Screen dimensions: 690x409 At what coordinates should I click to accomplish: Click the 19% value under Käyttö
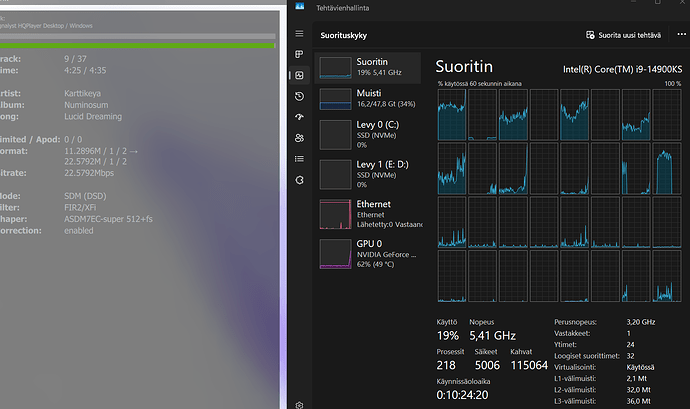tap(448, 335)
